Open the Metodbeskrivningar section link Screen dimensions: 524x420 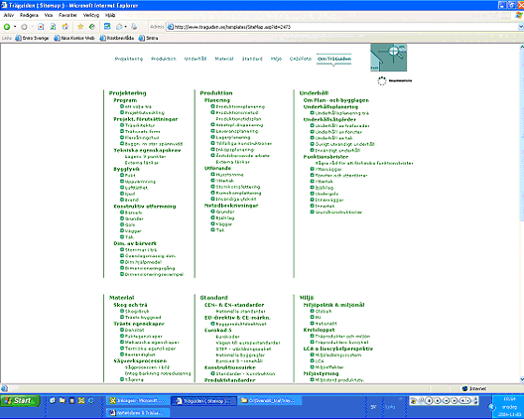tap(231, 206)
